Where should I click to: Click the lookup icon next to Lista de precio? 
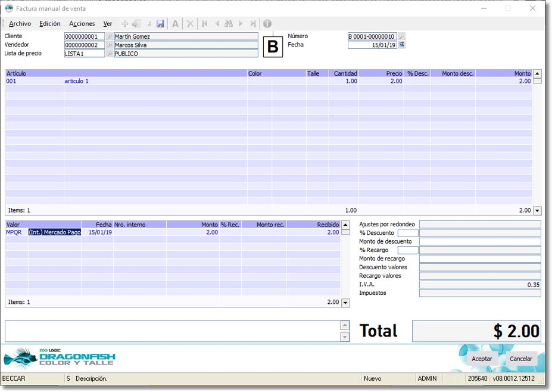tap(110, 54)
